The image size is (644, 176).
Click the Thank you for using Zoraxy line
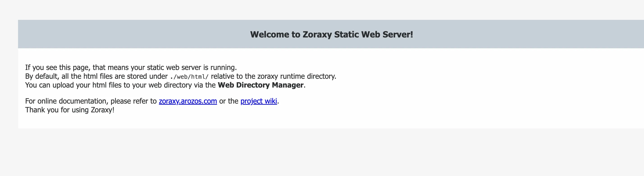pos(70,110)
